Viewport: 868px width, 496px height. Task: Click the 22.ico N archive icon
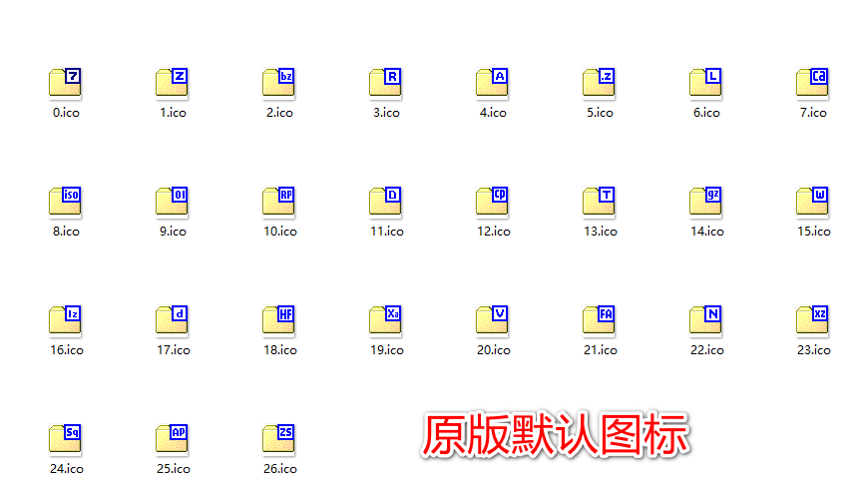tap(706, 321)
